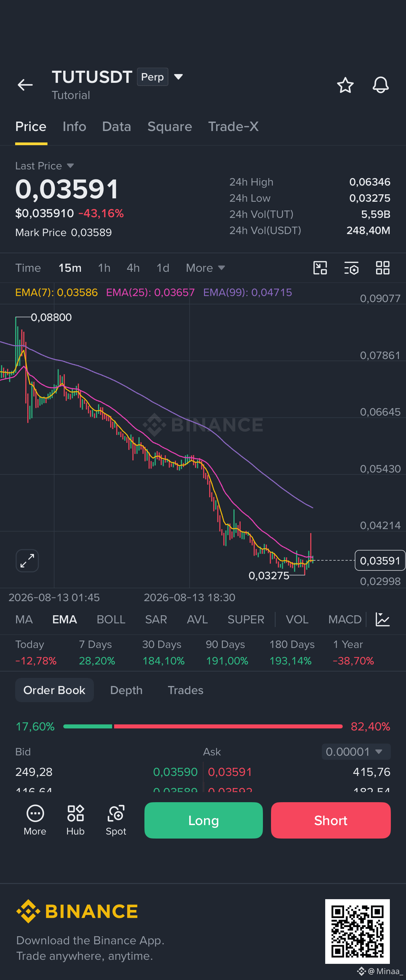
Task: Expand chart to fullscreen
Action: [x=27, y=560]
